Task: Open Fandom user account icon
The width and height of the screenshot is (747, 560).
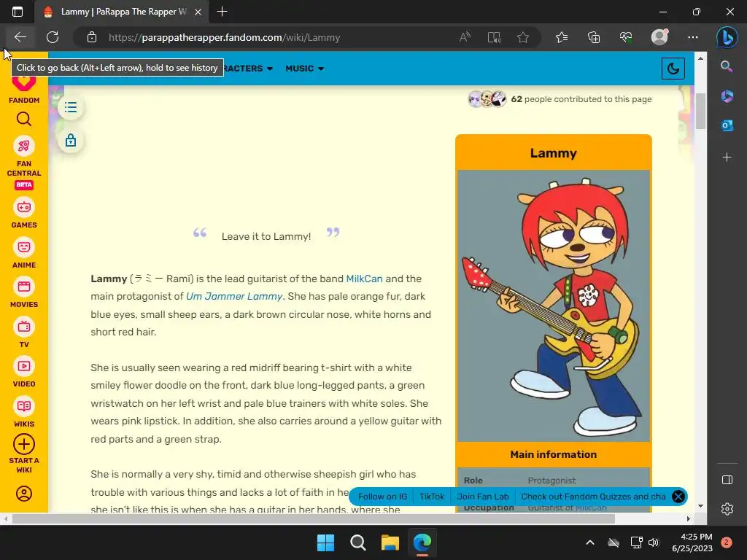Action: click(x=24, y=494)
